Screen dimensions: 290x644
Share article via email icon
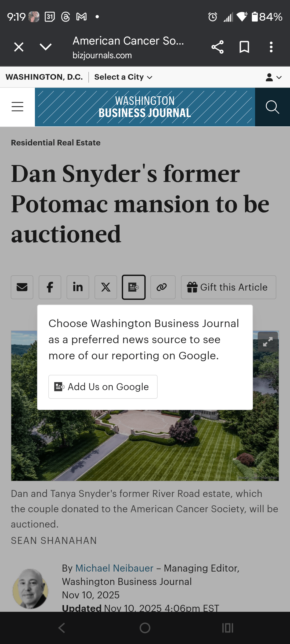(x=22, y=287)
